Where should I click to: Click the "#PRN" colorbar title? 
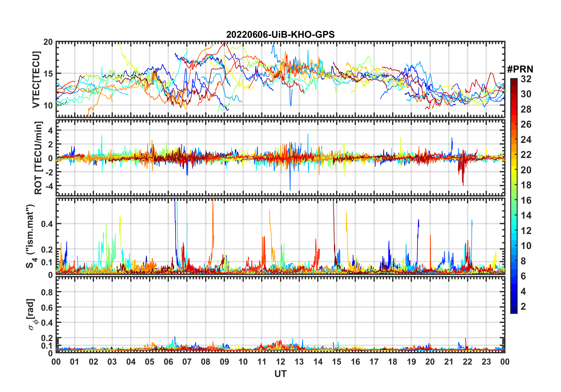tap(520, 69)
